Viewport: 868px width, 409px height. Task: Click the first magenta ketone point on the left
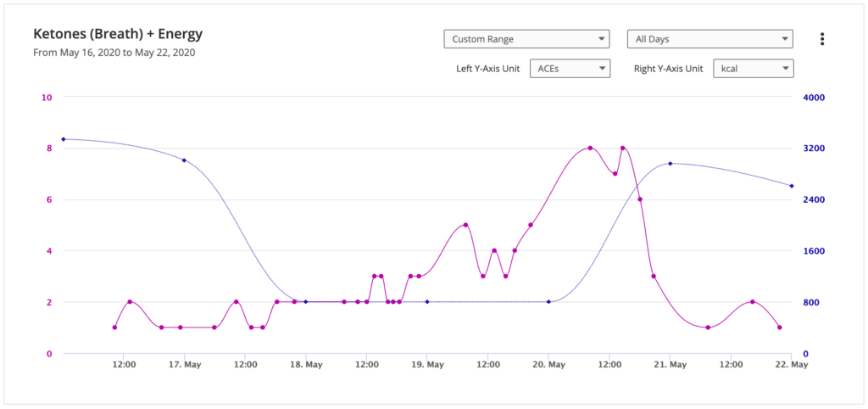pyautogui.click(x=114, y=328)
